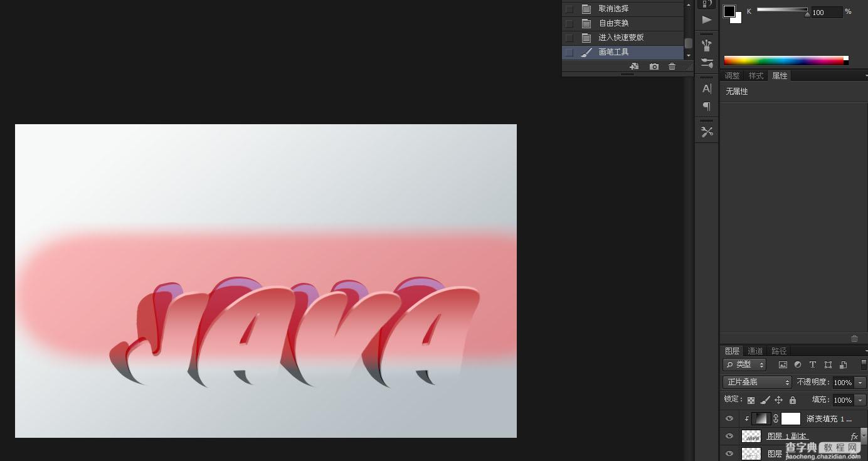This screenshot has height=461, width=868.
Task: Filter layers by type (T) layers
Action: click(813, 364)
